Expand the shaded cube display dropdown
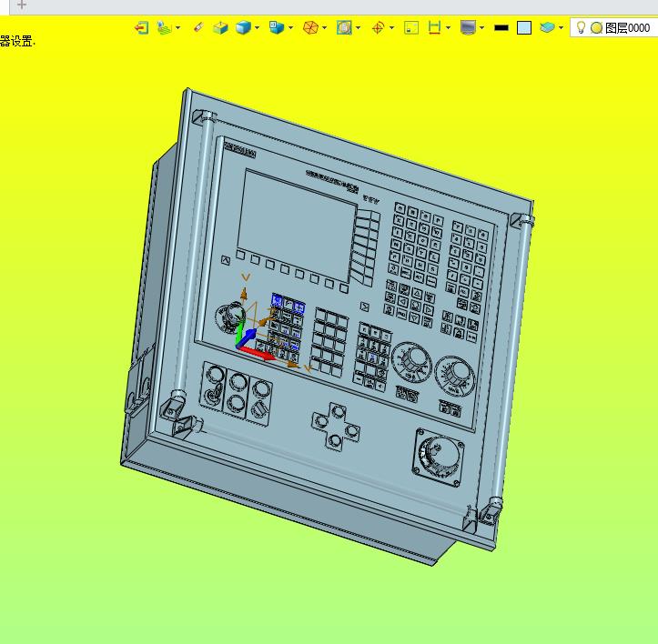658x644 pixels. coord(257,28)
